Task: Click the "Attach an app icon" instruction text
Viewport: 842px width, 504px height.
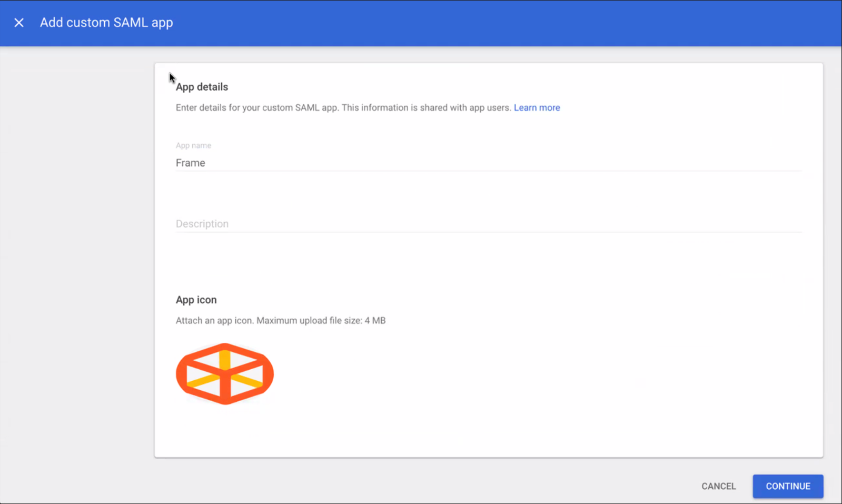Action: [x=214, y=320]
